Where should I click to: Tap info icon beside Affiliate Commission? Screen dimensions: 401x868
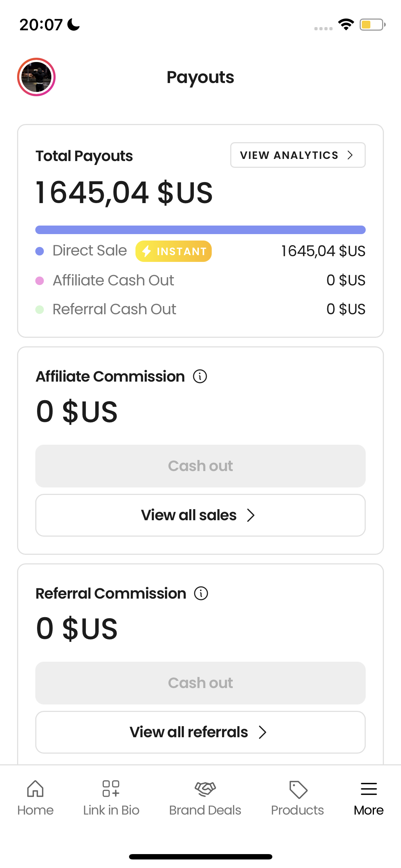(x=200, y=376)
